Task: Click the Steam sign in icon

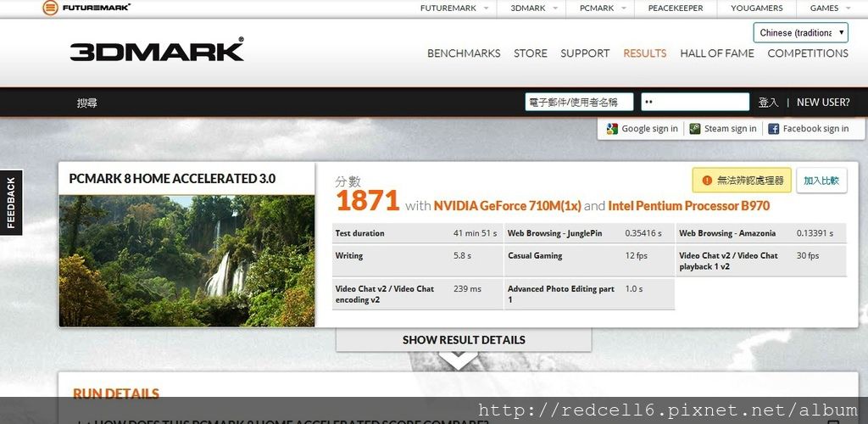Action: pos(695,129)
